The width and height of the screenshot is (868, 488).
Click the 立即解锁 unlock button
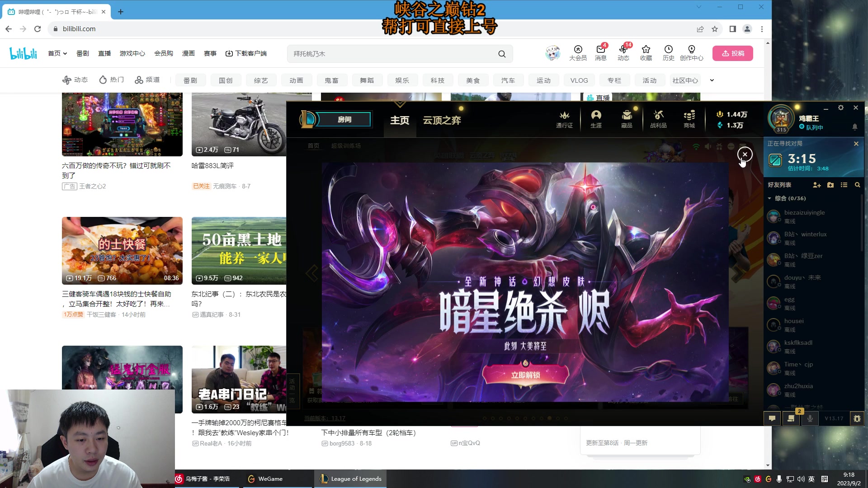click(525, 374)
